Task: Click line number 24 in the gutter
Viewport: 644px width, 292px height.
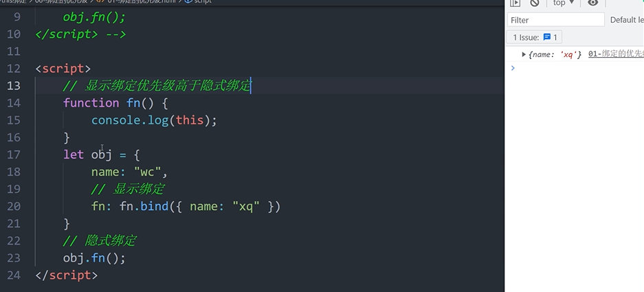Action: coord(13,275)
